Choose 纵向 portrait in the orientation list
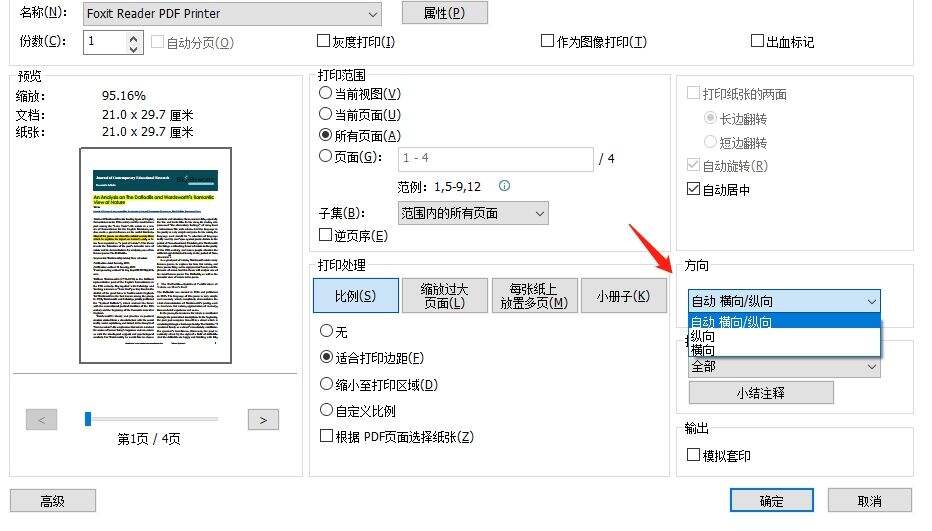 pos(783,336)
